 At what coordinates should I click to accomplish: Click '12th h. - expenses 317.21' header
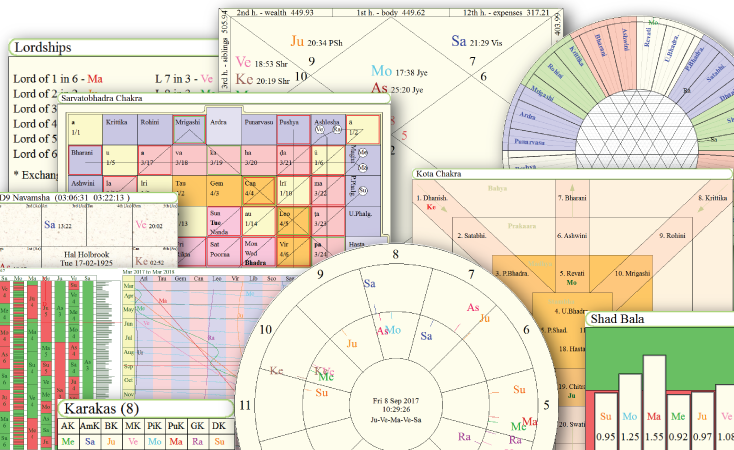(x=506, y=13)
